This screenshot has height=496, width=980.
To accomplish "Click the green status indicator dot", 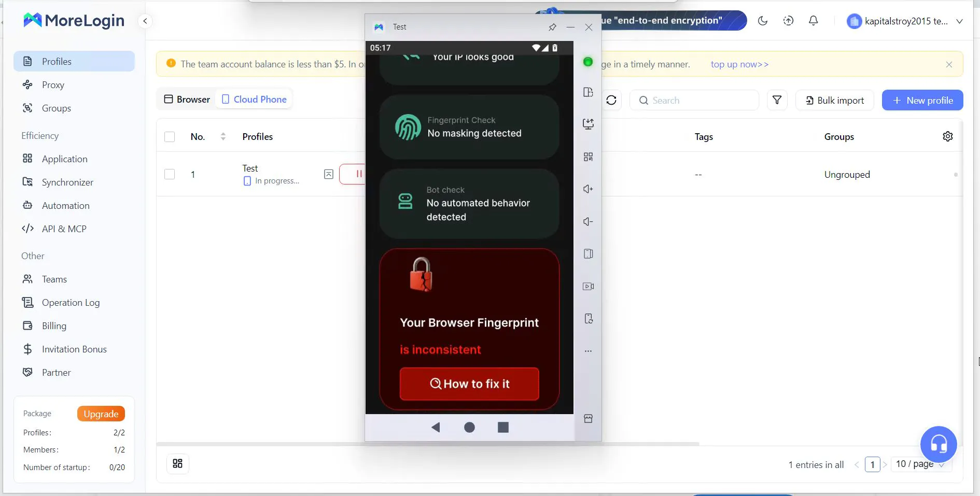I will click(588, 62).
